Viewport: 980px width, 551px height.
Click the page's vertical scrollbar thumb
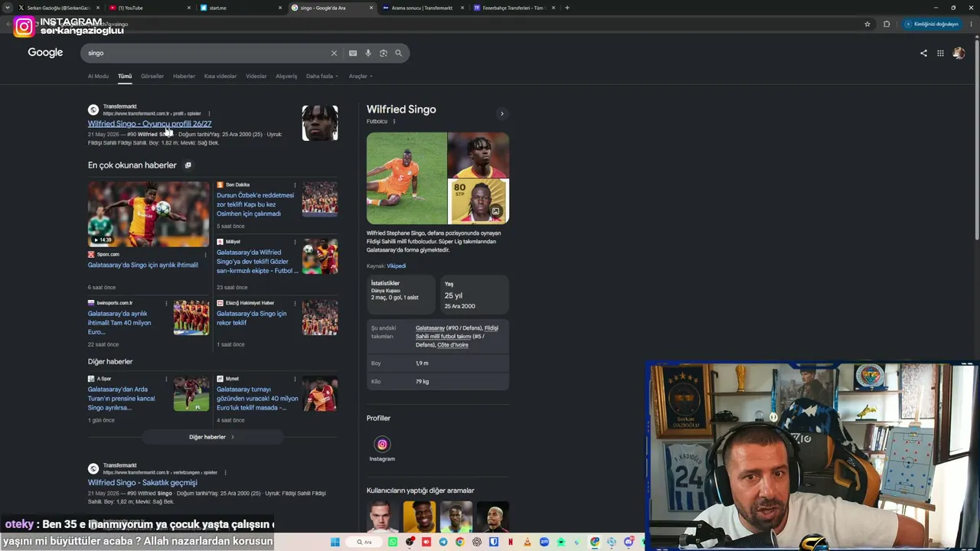pos(976,140)
